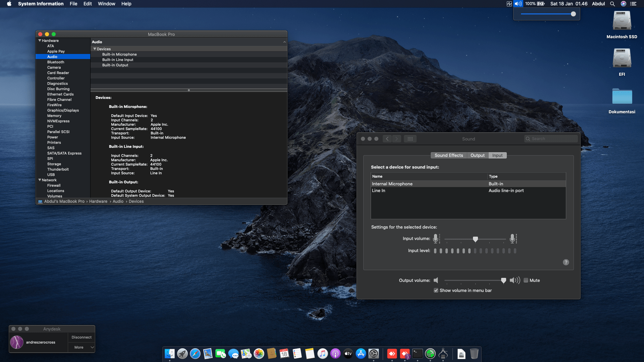Open Trash in the Dock
Screen dimensions: 644x362
[x=474, y=354]
